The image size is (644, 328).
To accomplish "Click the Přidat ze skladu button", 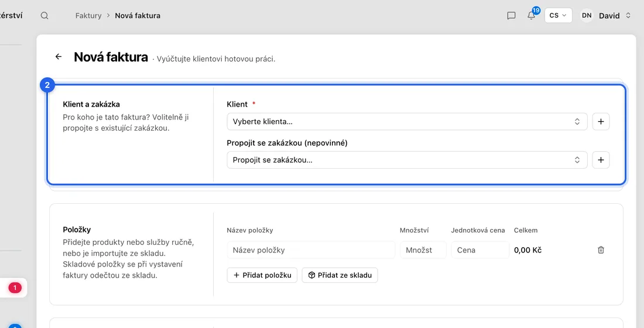I will (x=340, y=275).
